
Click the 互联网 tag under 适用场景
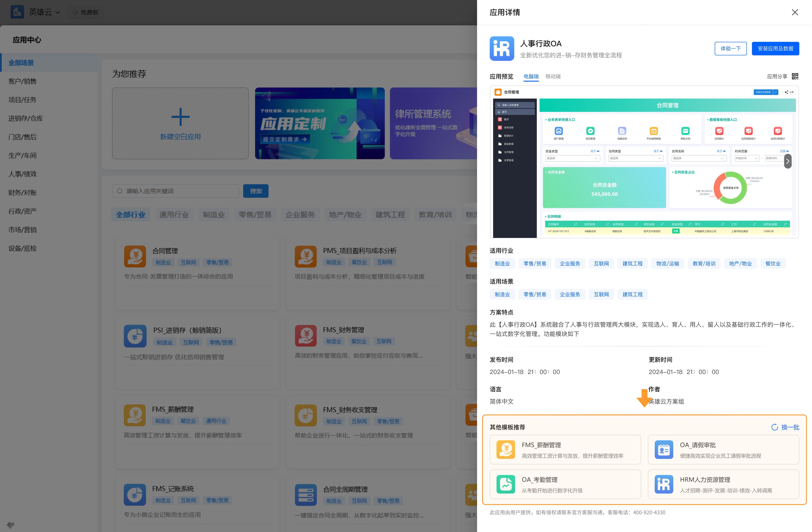601,294
